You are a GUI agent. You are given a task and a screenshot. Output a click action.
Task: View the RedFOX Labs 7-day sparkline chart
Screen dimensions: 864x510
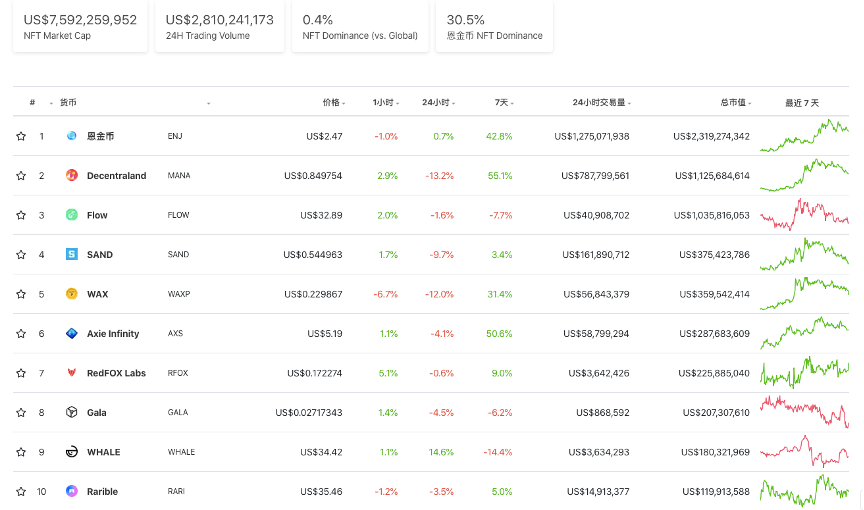(x=804, y=373)
